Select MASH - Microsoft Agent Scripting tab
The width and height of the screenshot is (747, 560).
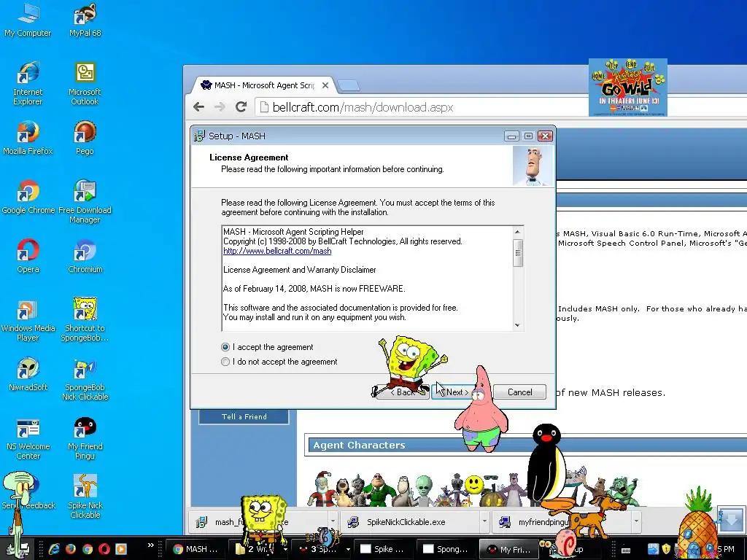262,85
